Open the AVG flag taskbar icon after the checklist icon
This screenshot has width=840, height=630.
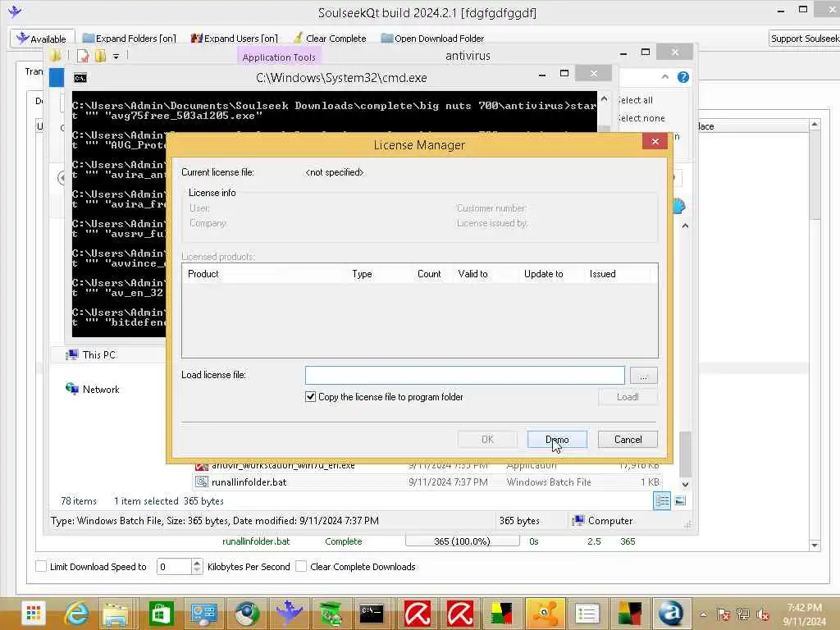coord(629,614)
